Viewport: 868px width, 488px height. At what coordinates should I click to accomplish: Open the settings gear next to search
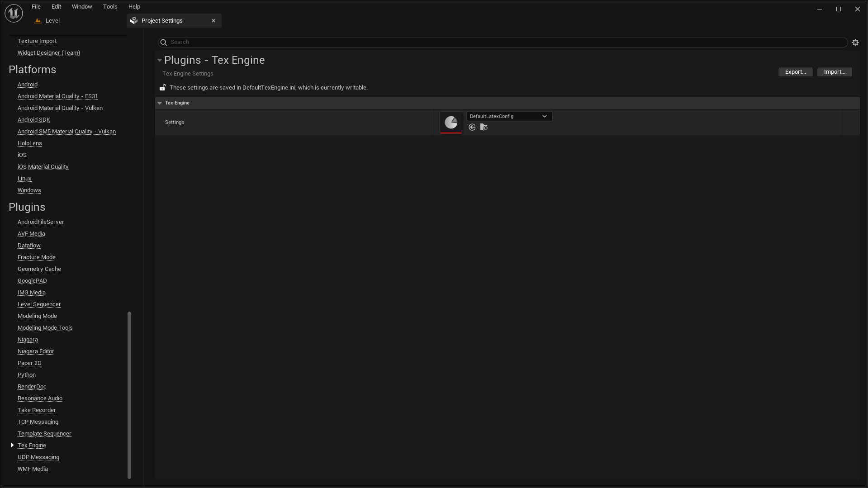[x=855, y=42]
